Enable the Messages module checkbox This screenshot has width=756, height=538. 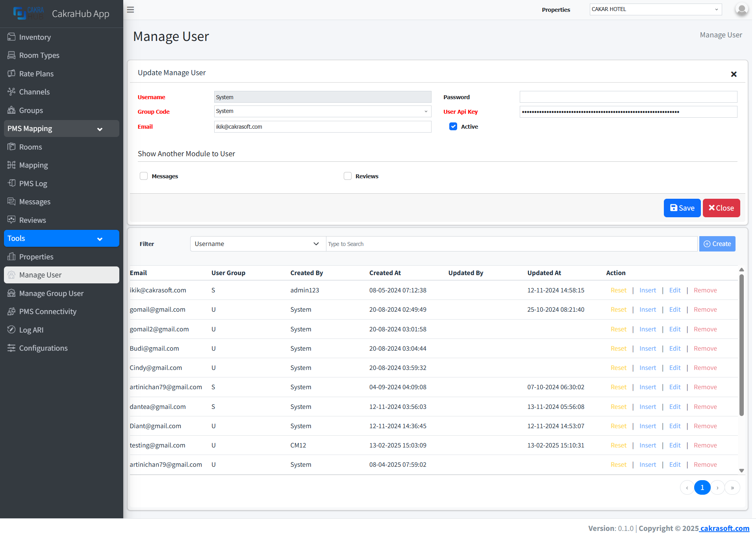tap(144, 176)
